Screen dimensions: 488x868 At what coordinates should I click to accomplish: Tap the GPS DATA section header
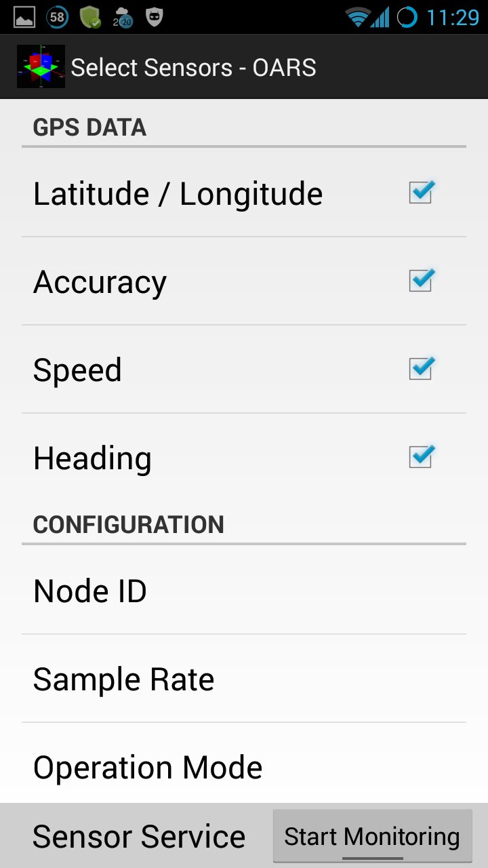(89, 127)
